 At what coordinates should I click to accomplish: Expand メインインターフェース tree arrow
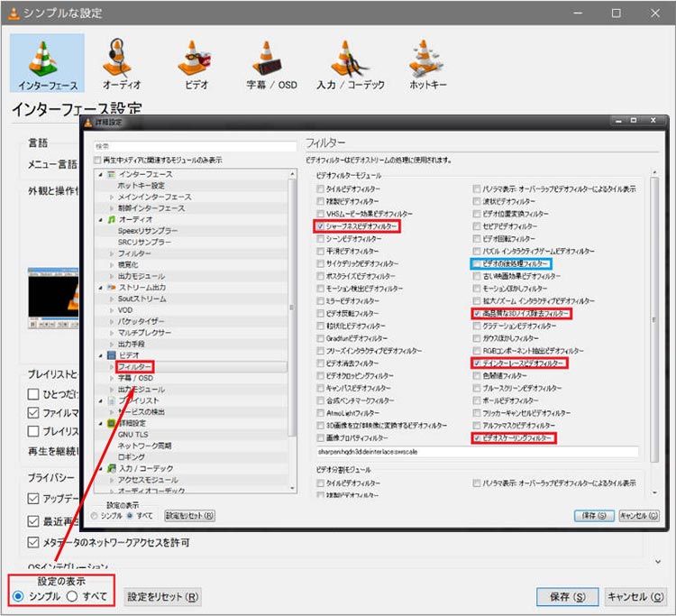tap(112, 198)
